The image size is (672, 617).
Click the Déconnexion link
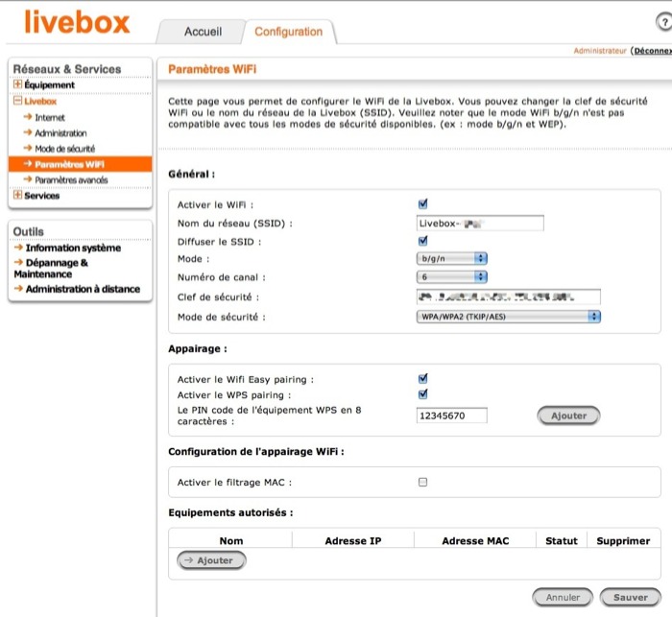coord(651,51)
